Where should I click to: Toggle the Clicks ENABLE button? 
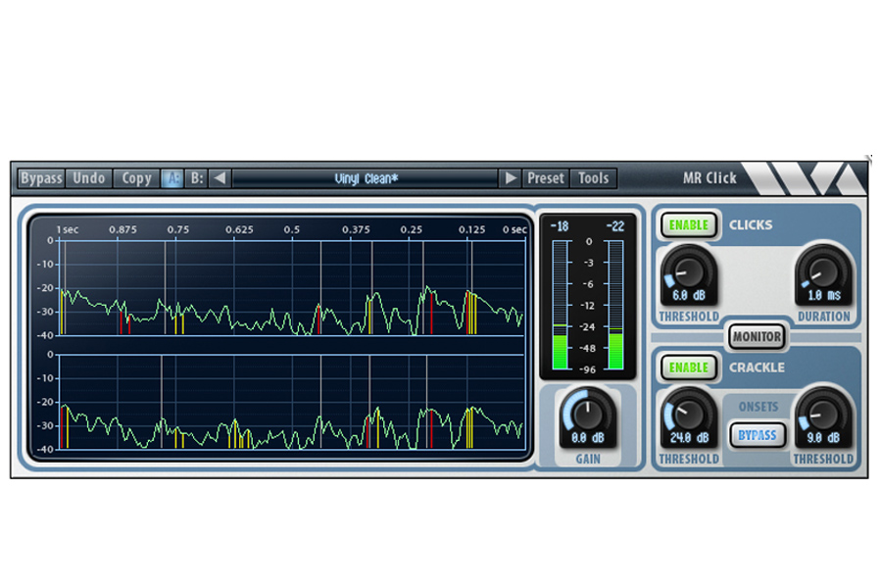(689, 224)
